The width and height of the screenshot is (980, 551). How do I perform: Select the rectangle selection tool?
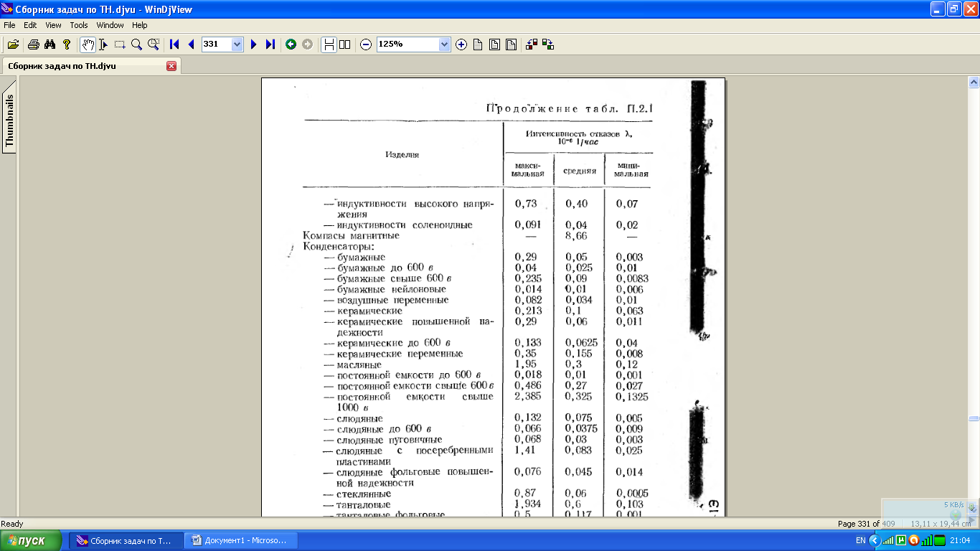tap(120, 44)
